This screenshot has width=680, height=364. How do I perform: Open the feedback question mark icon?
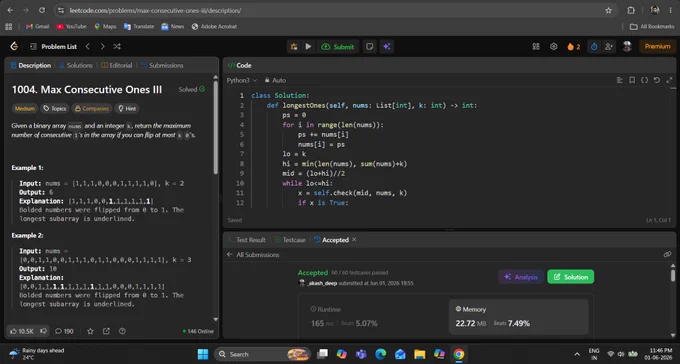pos(122,331)
